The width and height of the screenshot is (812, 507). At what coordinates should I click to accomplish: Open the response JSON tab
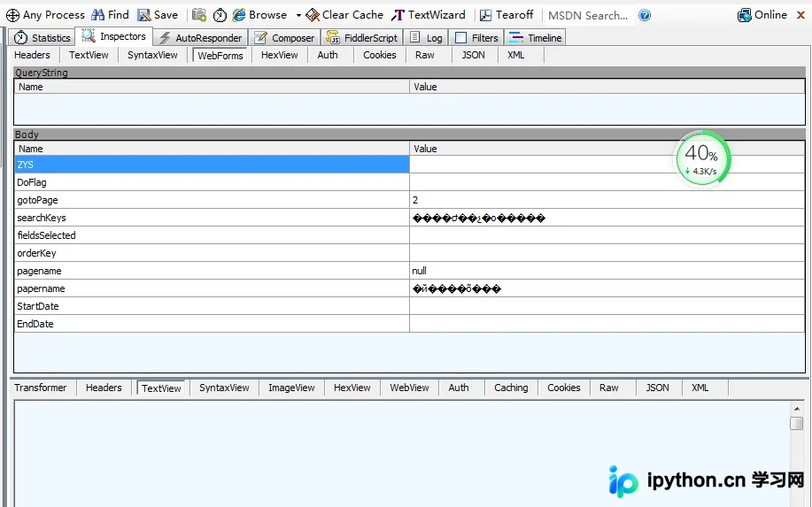(x=658, y=388)
